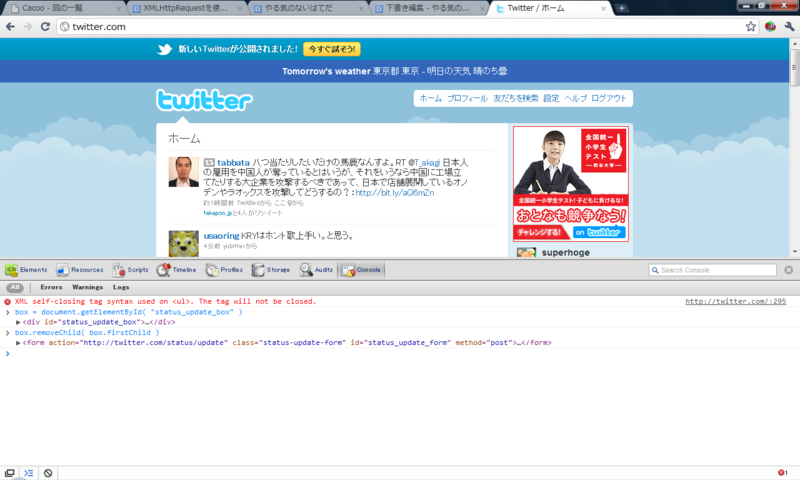Select the Console panel

tap(361, 270)
